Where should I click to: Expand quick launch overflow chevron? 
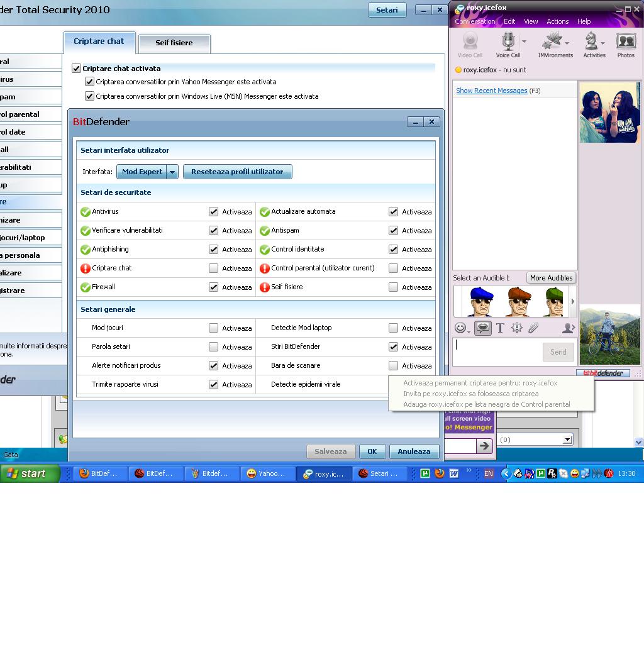(469, 470)
